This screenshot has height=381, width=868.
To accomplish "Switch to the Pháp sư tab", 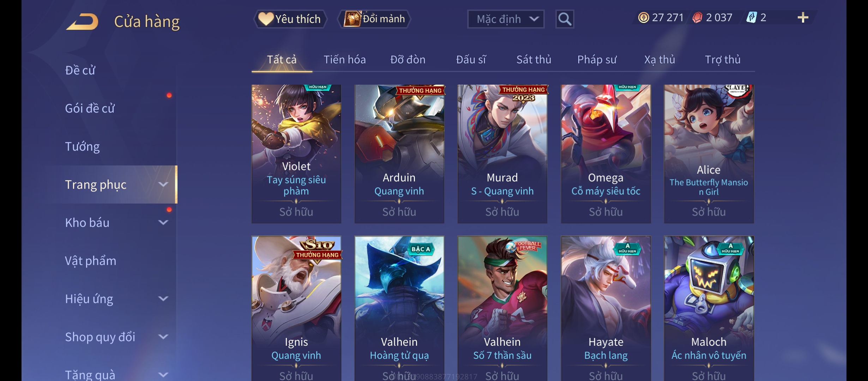I will coord(597,60).
